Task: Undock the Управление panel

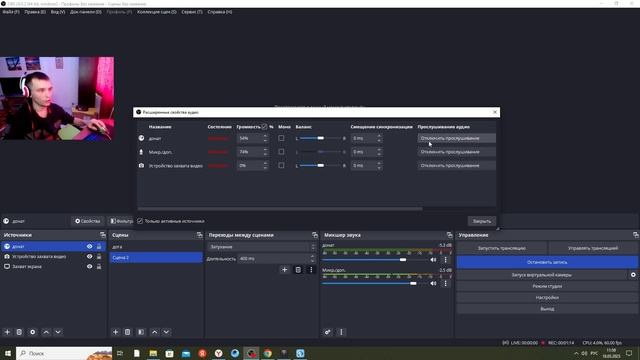Action: (x=636, y=235)
